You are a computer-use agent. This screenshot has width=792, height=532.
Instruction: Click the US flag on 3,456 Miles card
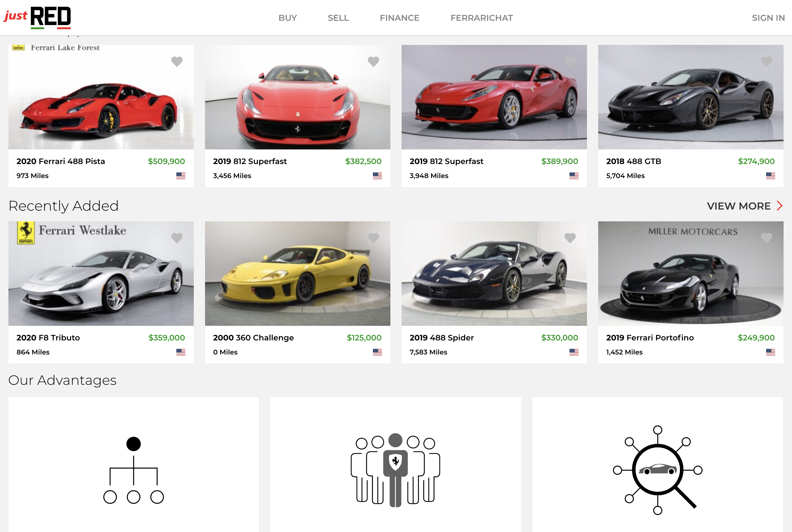click(x=377, y=175)
